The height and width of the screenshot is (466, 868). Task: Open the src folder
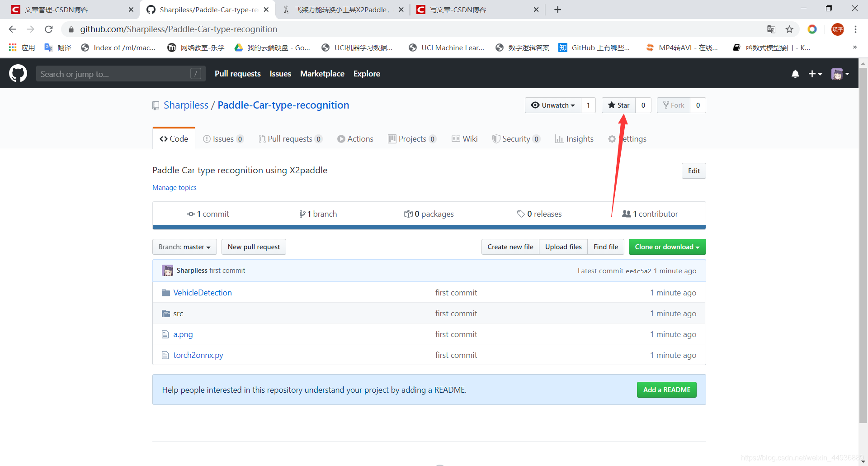tap(178, 314)
